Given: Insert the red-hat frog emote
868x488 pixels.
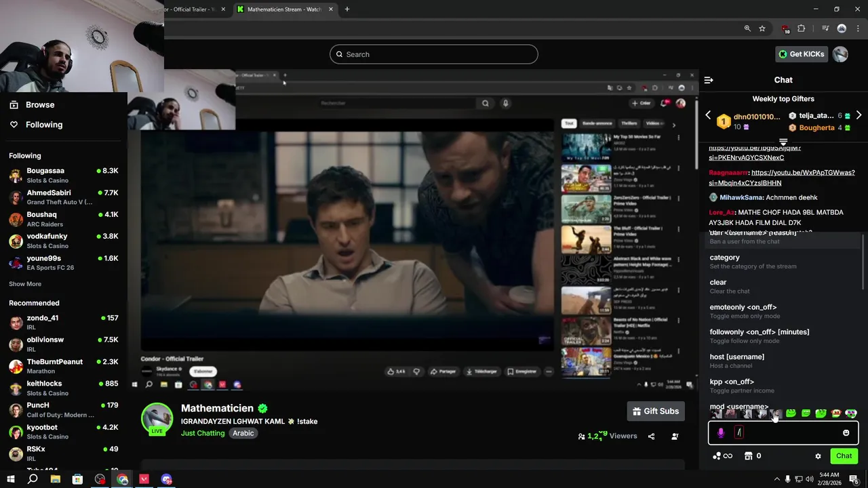Looking at the screenshot, I should (x=836, y=413).
